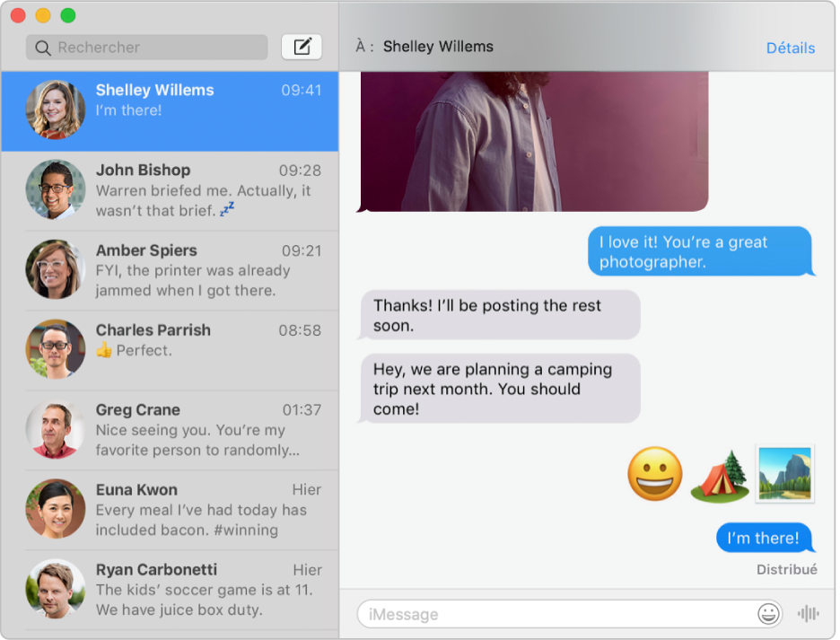Click the green full-screen window button
The width and height of the screenshot is (840, 640).
point(68,15)
